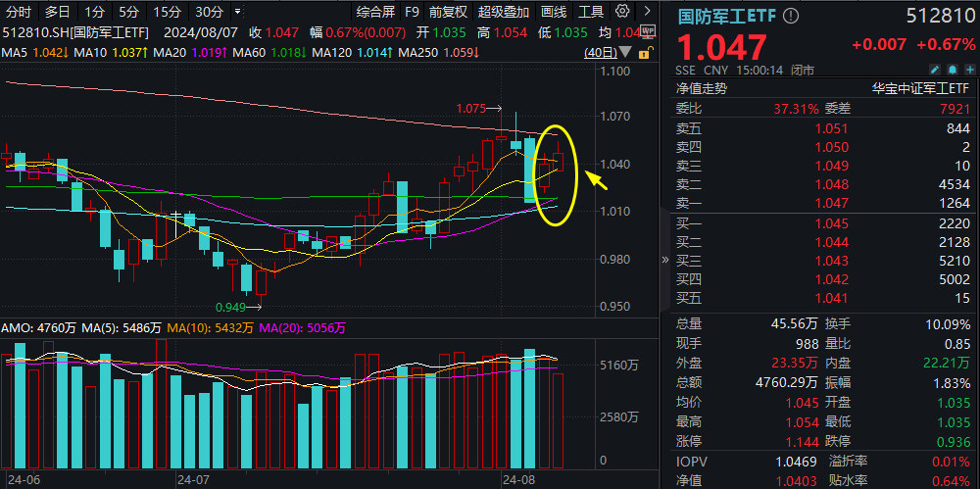Open the 工具 tools menu
This screenshot has width=980, height=489.
(x=591, y=12)
